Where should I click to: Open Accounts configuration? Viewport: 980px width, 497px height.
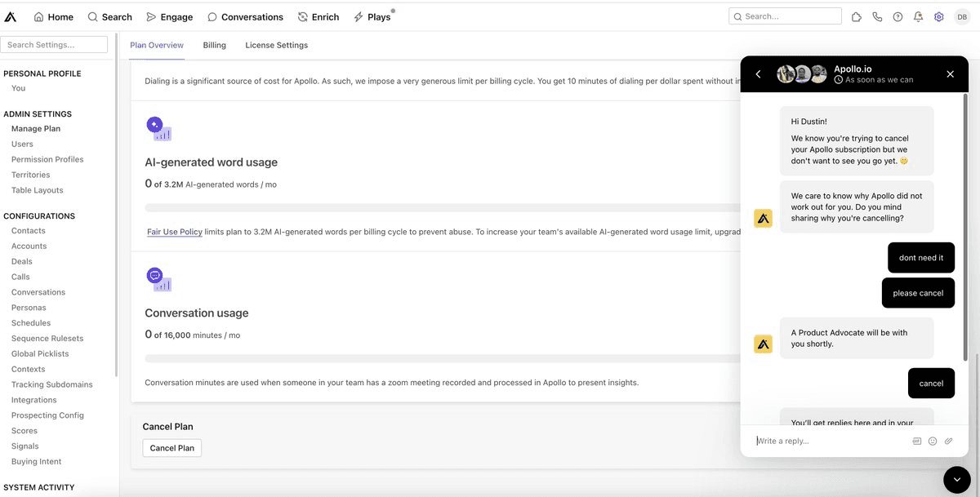[29, 246]
